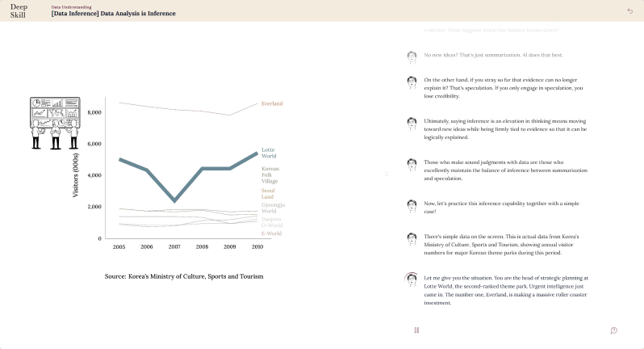This screenshot has width=644, height=349.
Task: Click avatar beside 'Now, let's practice' message
Action: [x=412, y=205]
